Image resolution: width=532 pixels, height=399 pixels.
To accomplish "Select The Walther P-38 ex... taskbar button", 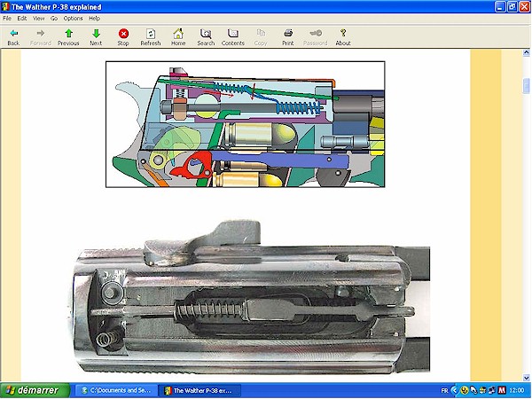I will [x=200, y=390].
